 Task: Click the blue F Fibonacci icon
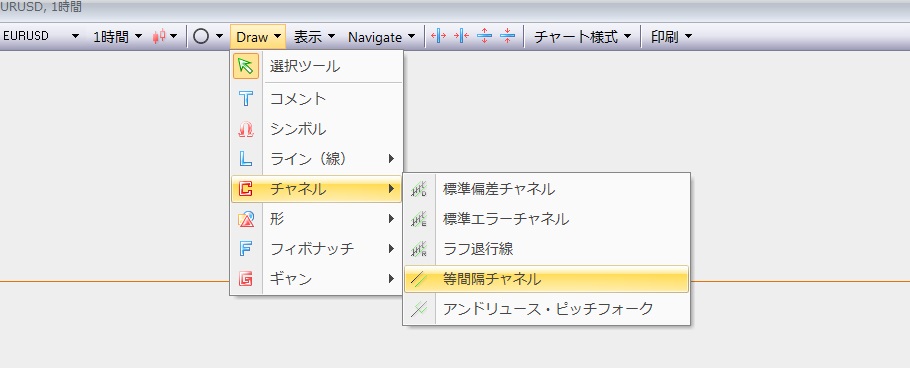[x=246, y=249]
